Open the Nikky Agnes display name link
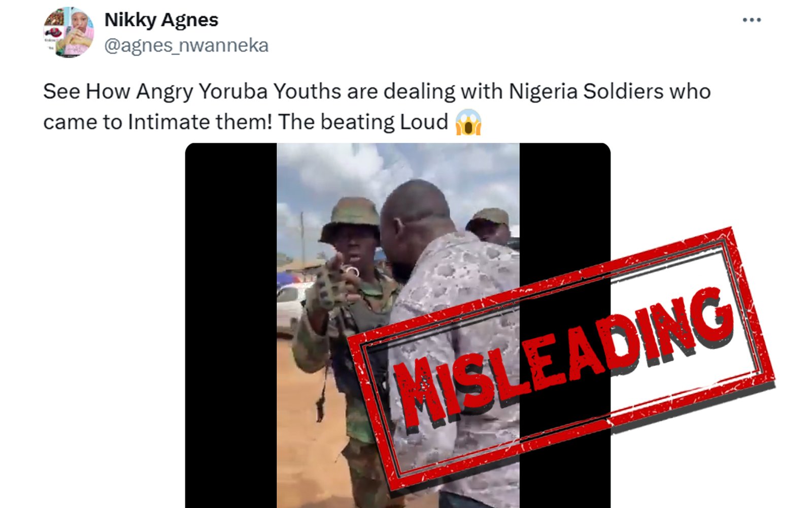Screen dimensions: 812x508 click(161, 20)
